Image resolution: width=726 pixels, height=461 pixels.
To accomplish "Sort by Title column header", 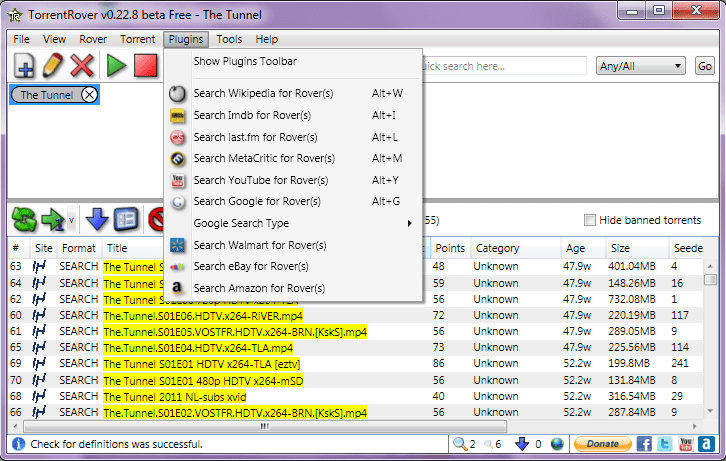I will pyautogui.click(x=133, y=248).
